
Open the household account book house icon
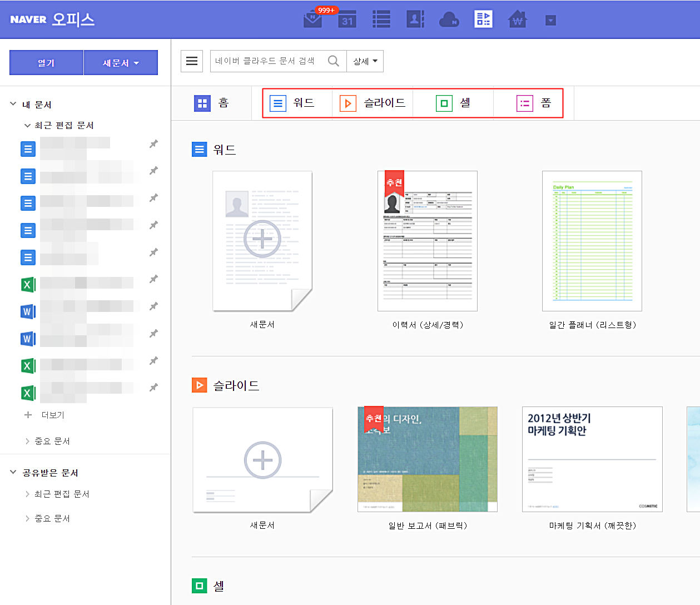518,19
